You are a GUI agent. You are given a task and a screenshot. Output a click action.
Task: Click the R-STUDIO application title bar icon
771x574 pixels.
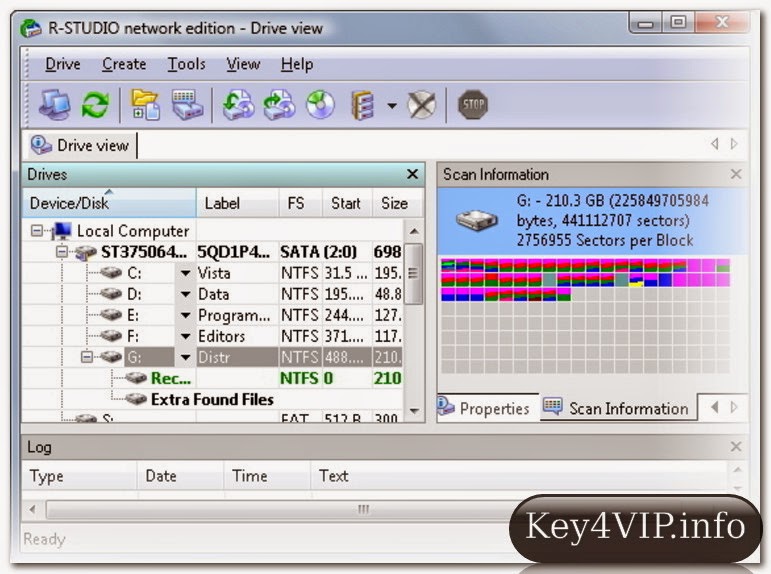pyautogui.click(x=30, y=29)
